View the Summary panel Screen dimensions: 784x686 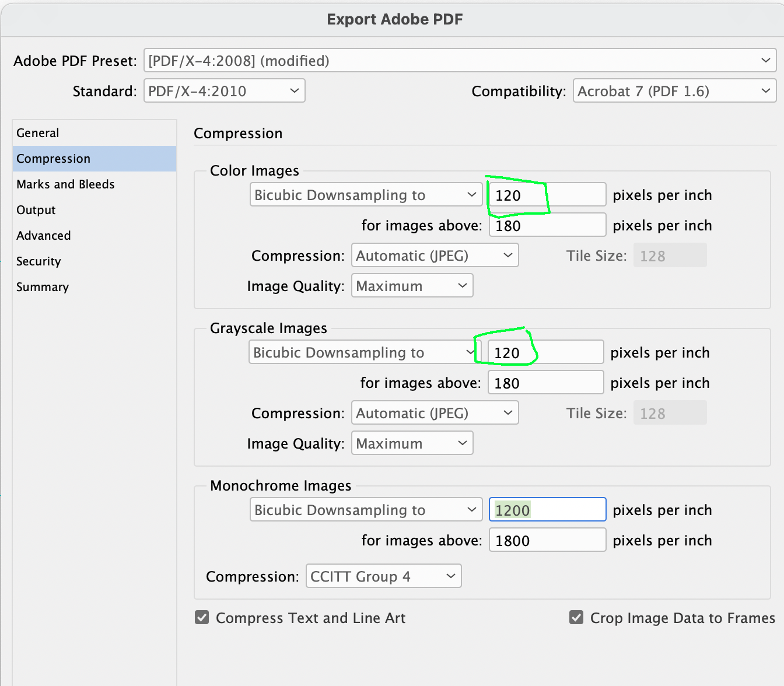click(x=42, y=286)
